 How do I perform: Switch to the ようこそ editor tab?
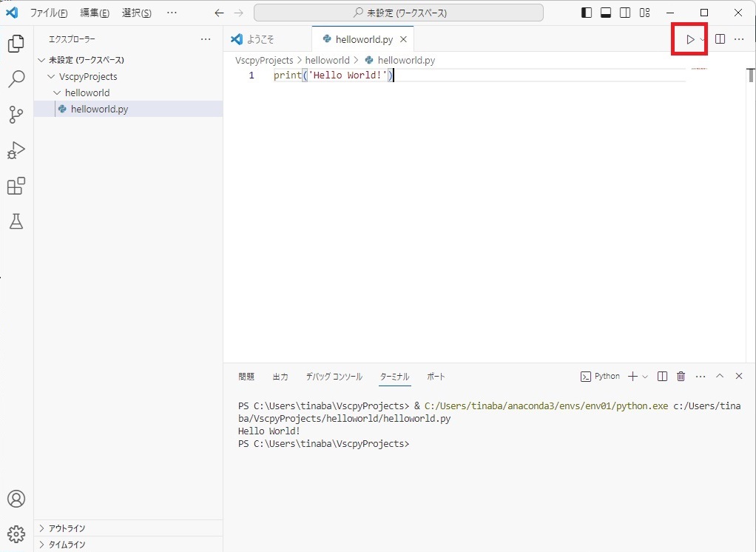tap(260, 39)
